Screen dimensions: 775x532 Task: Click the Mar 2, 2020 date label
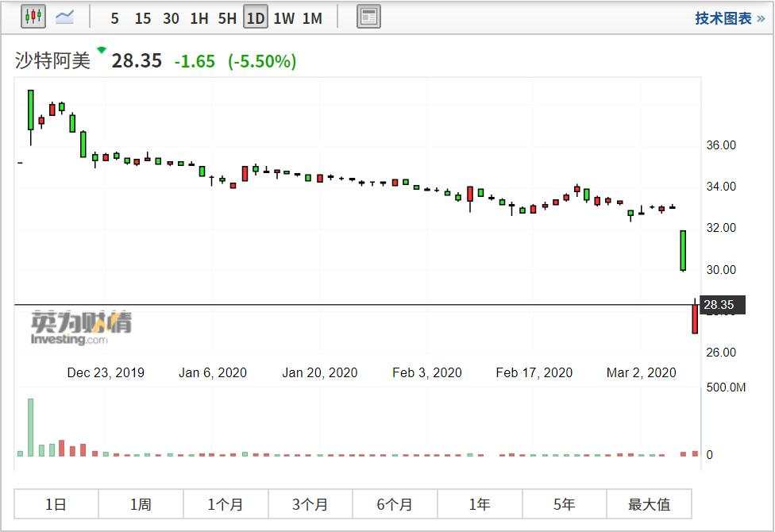(642, 372)
